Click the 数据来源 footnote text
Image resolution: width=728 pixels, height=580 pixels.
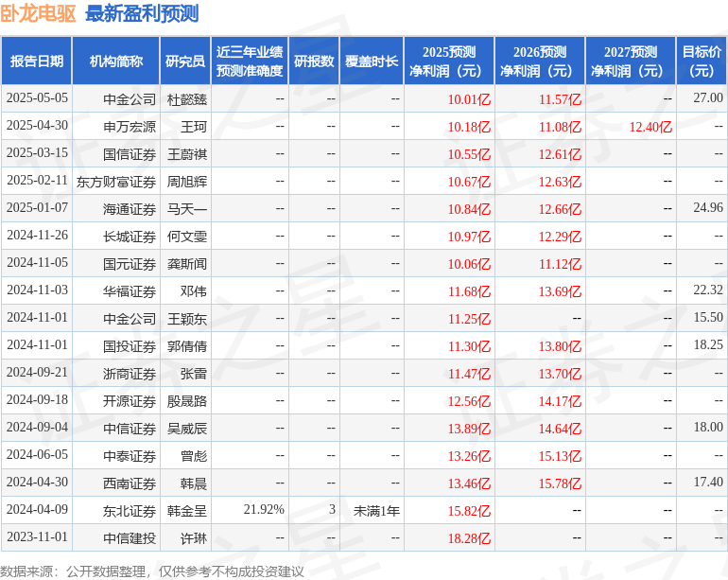click(x=152, y=571)
